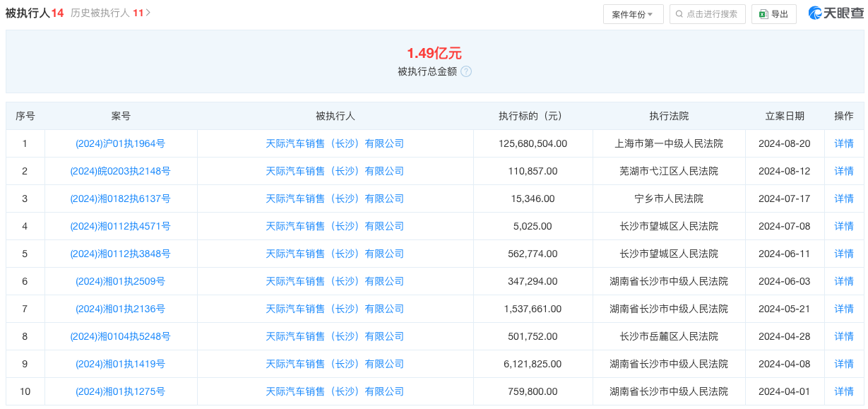Viewport: 868px width, 409px height.
Task: Open case (2024)沪01执1964号
Action: tap(121, 143)
